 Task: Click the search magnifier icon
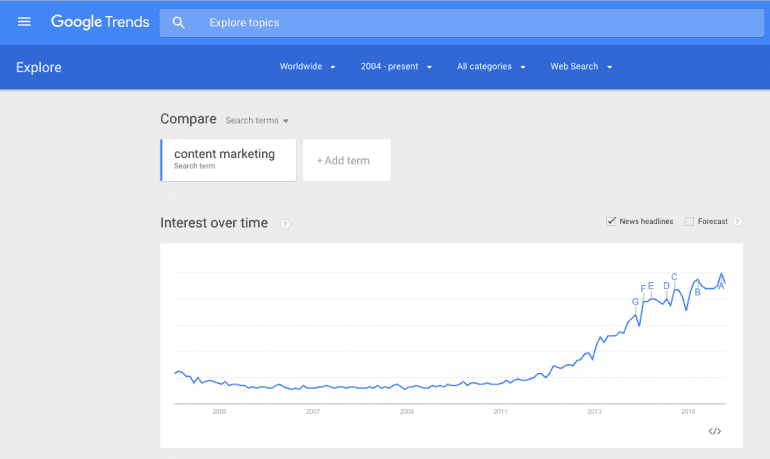tap(178, 23)
